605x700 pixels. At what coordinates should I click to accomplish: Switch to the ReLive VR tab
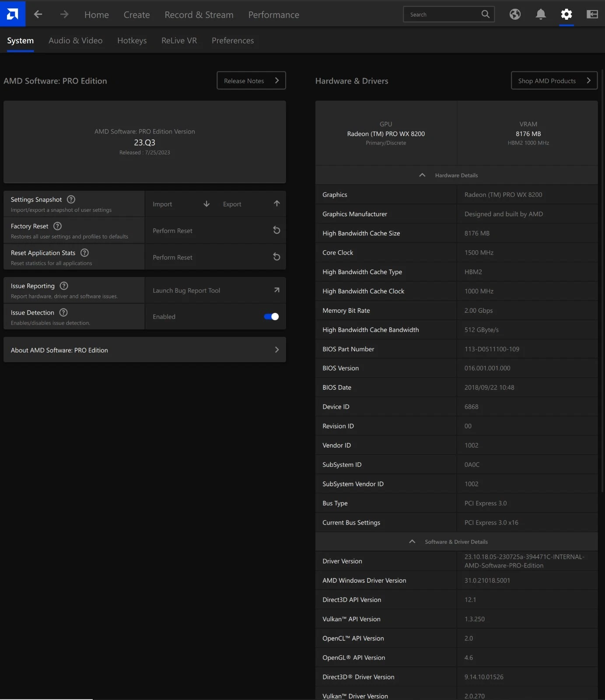tap(179, 41)
